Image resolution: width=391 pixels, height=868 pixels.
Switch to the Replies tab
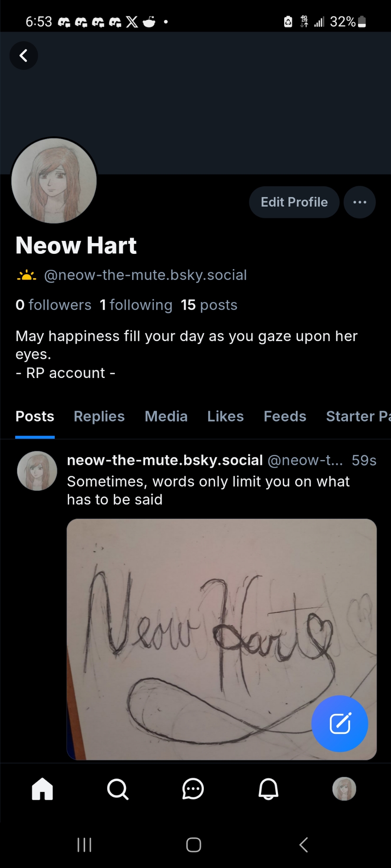(99, 417)
